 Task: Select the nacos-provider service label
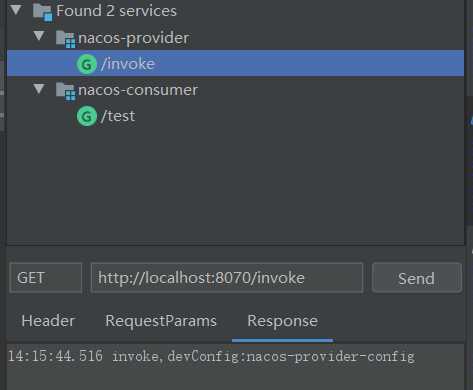[x=133, y=38]
